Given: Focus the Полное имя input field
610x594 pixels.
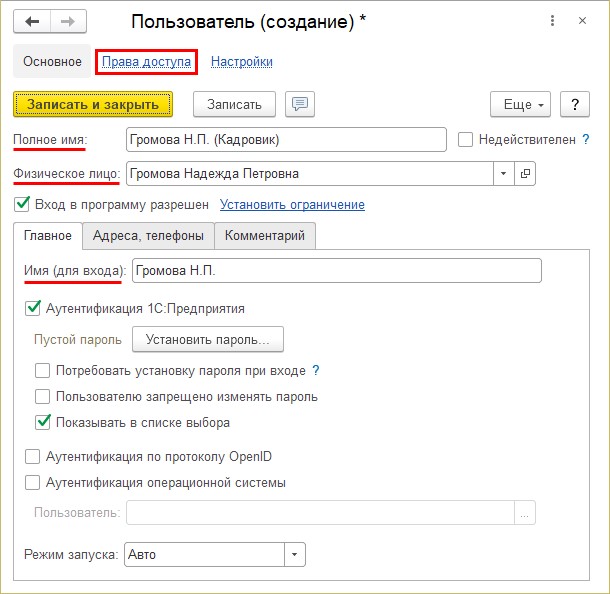Looking at the screenshot, I should coord(286,139).
